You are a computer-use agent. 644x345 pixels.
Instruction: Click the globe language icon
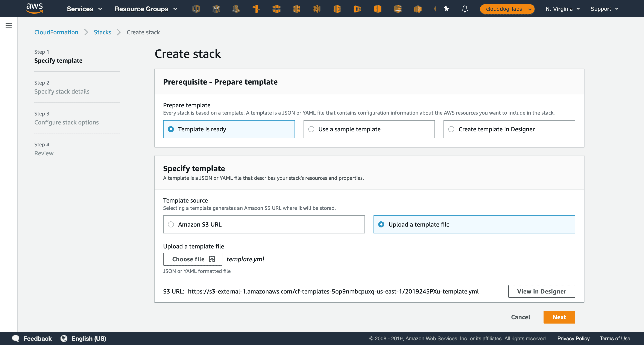click(x=64, y=338)
